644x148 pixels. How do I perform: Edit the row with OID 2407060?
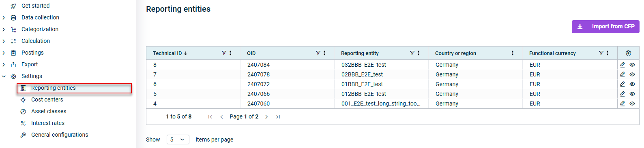623,104
